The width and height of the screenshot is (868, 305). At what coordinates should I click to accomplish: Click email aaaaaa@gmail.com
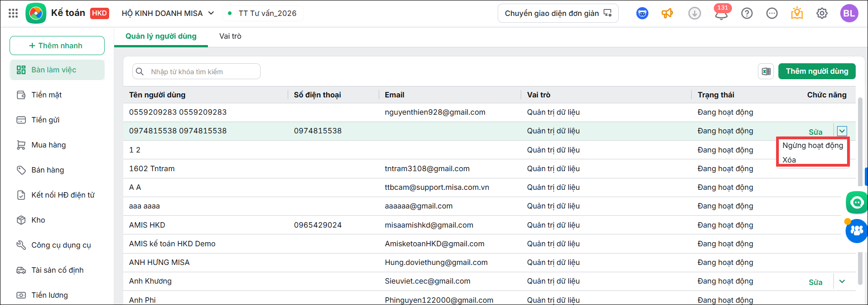click(x=419, y=206)
